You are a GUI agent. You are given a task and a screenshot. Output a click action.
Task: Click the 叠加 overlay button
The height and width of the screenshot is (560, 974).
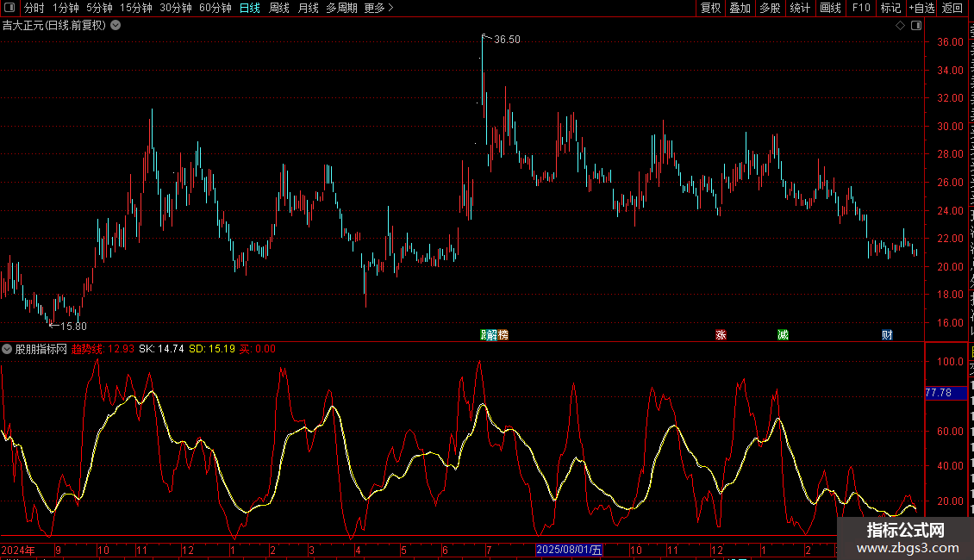coord(740,8)
